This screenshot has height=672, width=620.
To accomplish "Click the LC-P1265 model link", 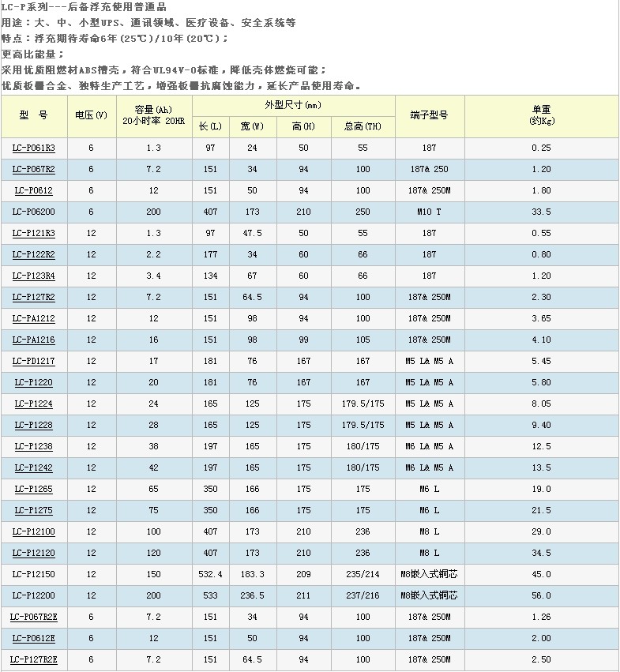I will coord(33,489).
